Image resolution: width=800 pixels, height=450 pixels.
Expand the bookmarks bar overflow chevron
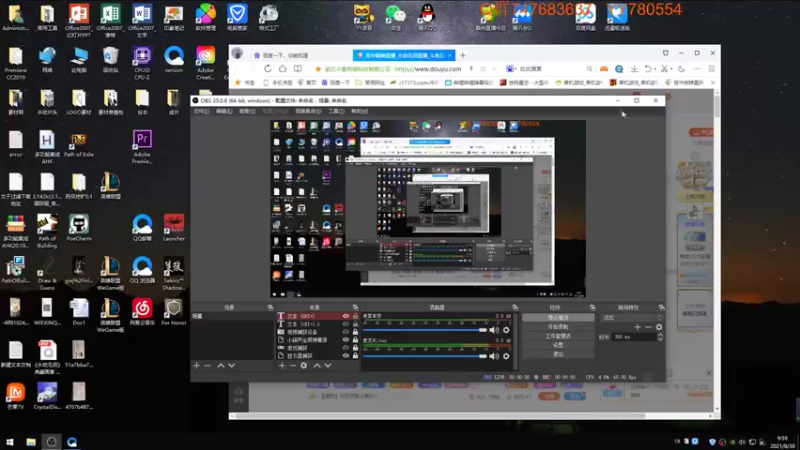tap(712, 82)
